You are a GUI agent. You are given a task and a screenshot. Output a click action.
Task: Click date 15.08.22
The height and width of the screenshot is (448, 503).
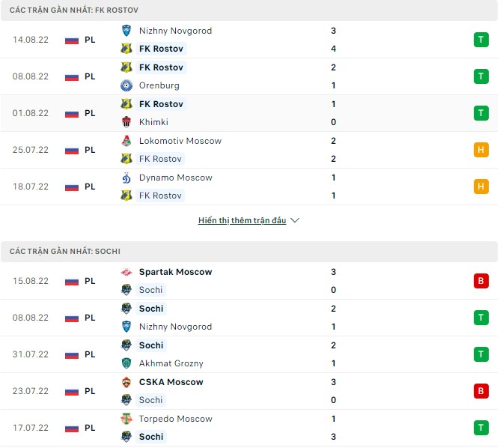[31, 281]
